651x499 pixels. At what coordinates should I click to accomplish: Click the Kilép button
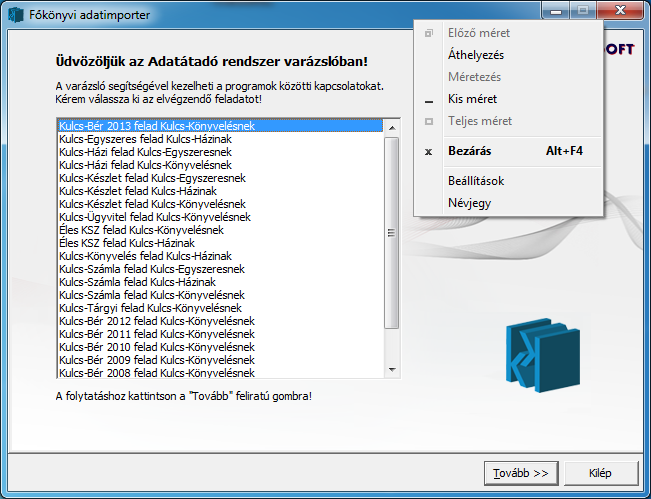(600, 473)
